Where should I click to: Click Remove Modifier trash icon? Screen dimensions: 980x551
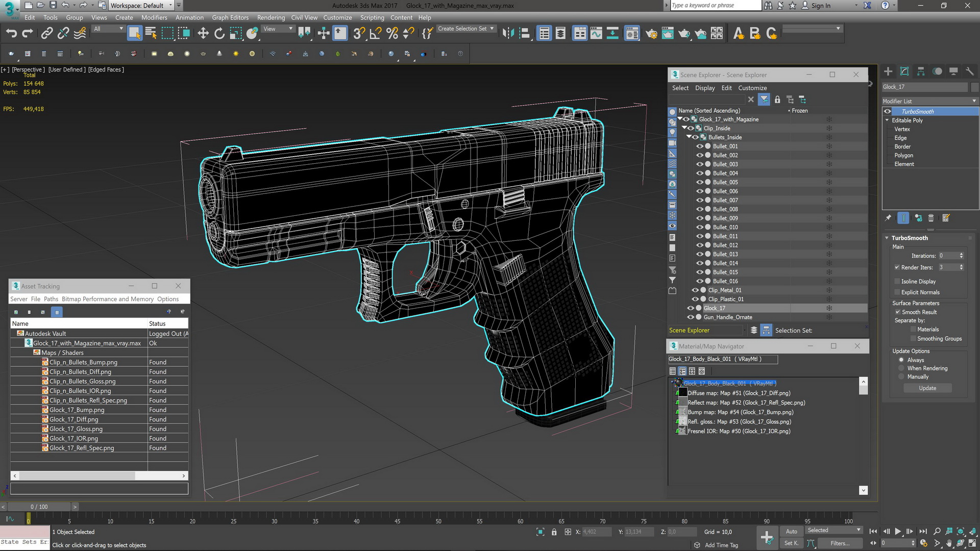pyautogui.click(x=931, y=218)
